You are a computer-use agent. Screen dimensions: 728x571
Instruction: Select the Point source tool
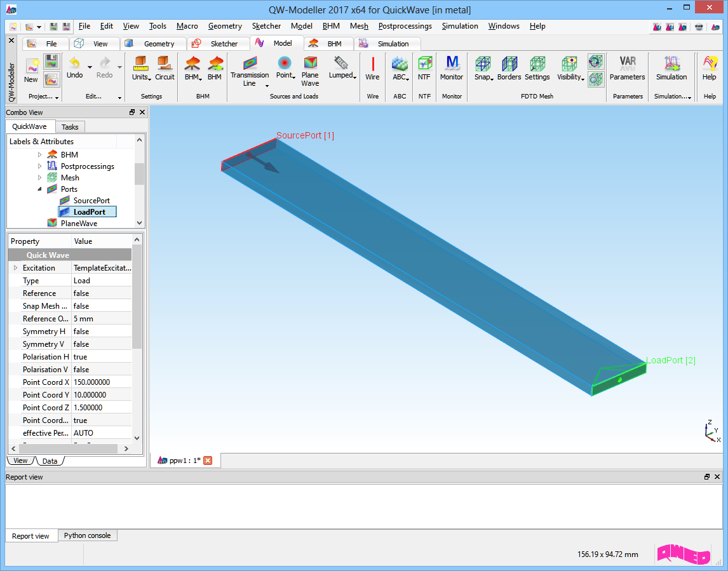pyautogui.click(x=285, y=68)
